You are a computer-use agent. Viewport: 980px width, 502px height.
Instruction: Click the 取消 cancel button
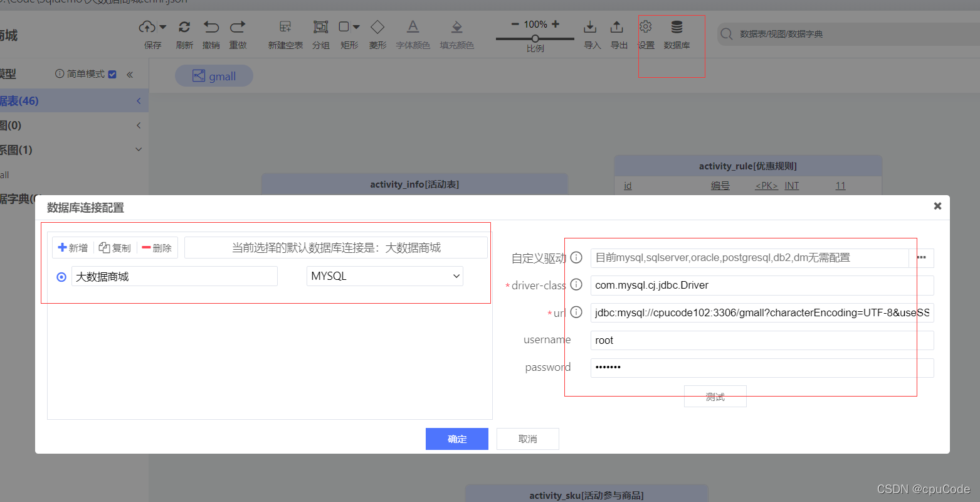(x=528, y=439)
